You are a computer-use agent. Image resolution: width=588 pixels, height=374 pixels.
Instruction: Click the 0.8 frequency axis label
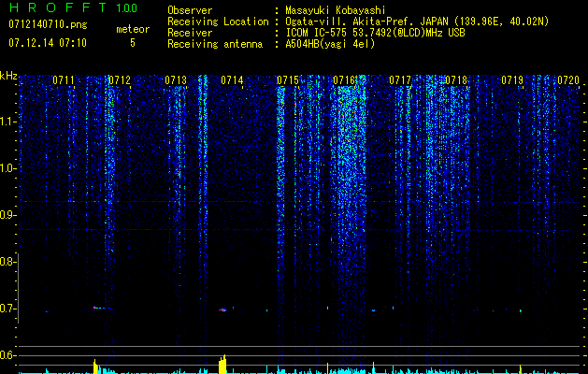click(x=7, y=262)
